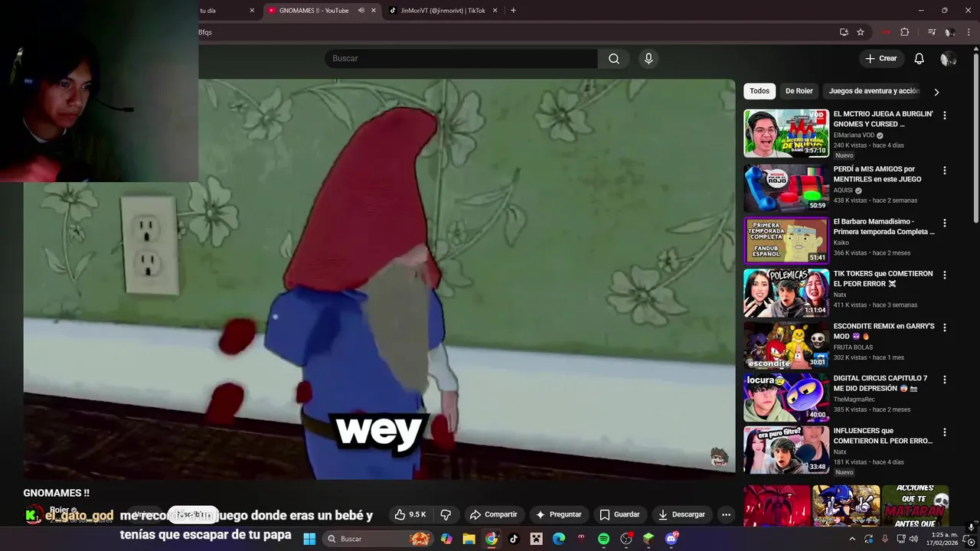
Task: Select the Todos filter chip
Action: point(759,91)
